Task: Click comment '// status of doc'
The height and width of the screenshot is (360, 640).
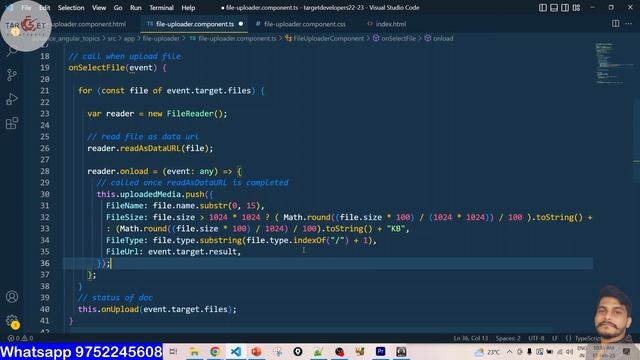Action: pyautogui.click(x=115, y=298)
